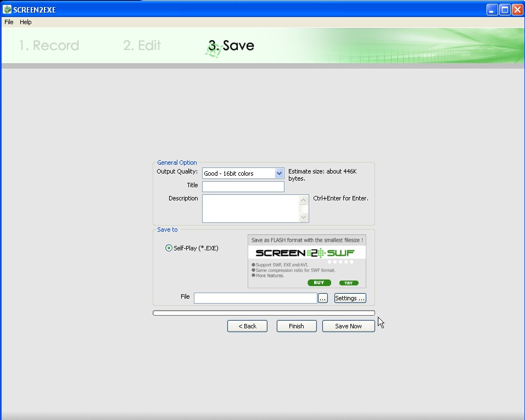The height and width of the screenshot is (420, 525).
Task: Open the Help menu
Action: pyautogui.click(x=25, y=22)
